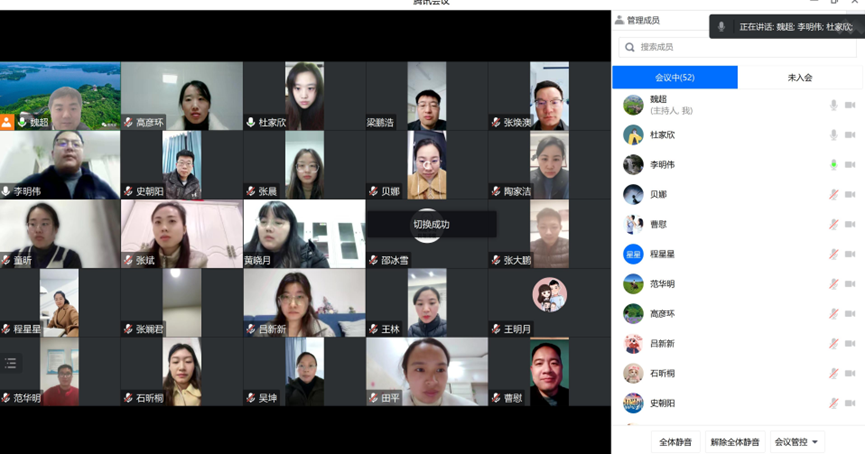Image resolution: width=865 pixels, height=454 pixels.
Task: Click 李明伟's green microphone icon
Action: 833,165
